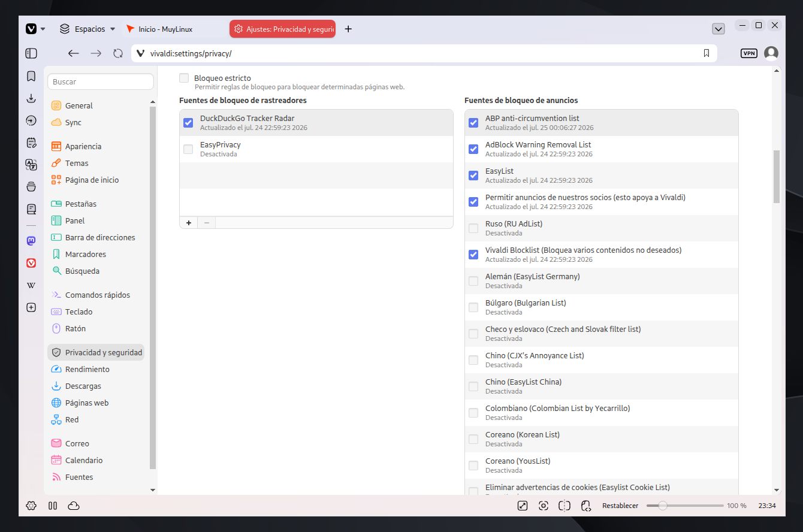803x532 pixels.
Task: Bookmark this page from the address bar
Action: [x=707, y=53]
